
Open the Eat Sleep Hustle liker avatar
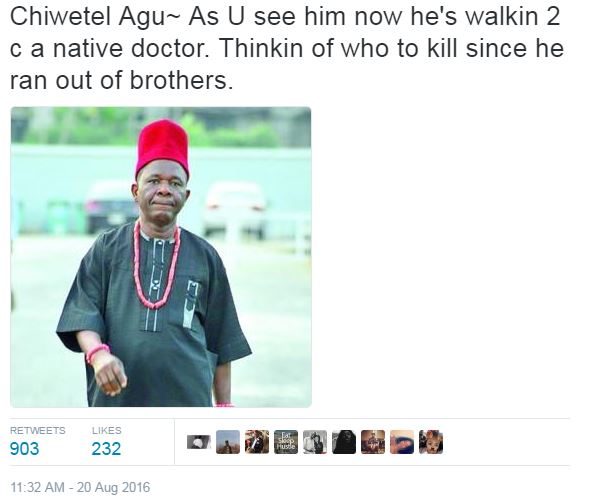tap(286, 442)
